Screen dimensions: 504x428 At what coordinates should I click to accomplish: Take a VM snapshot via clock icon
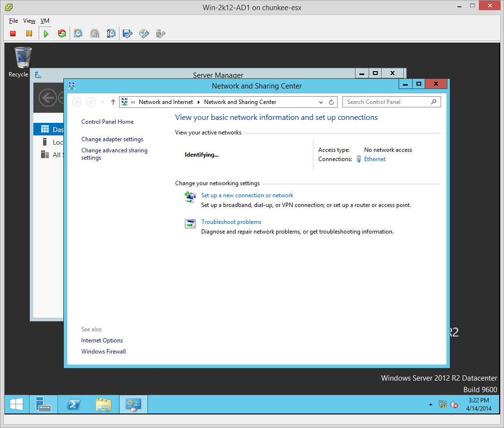(x=78, y=33)
